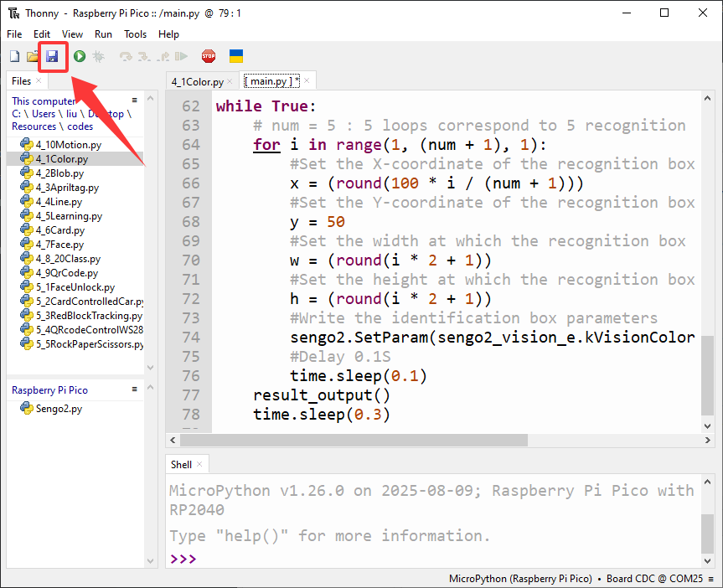723x588 pixels.
Task: Click line number 70 in the gutter
Action: 191,260
